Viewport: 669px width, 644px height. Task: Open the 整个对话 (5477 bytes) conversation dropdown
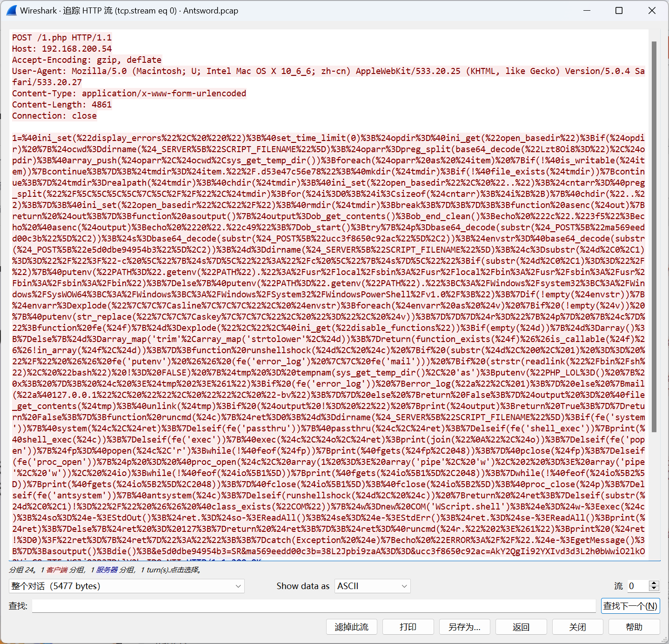coord(127,586)
